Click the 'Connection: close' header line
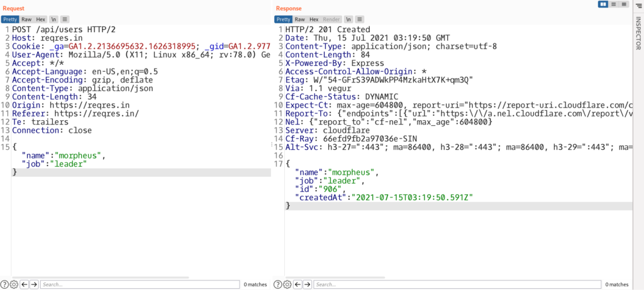 (52, 131)
